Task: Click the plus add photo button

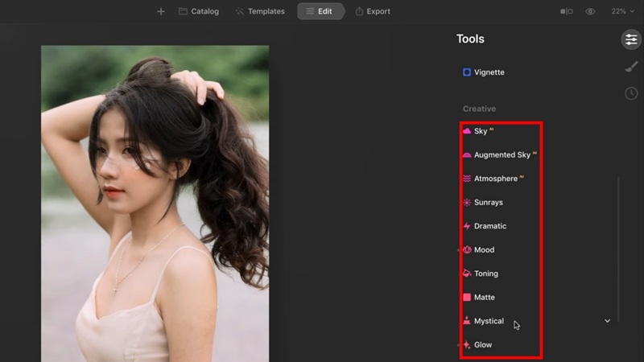Action: 161,12
